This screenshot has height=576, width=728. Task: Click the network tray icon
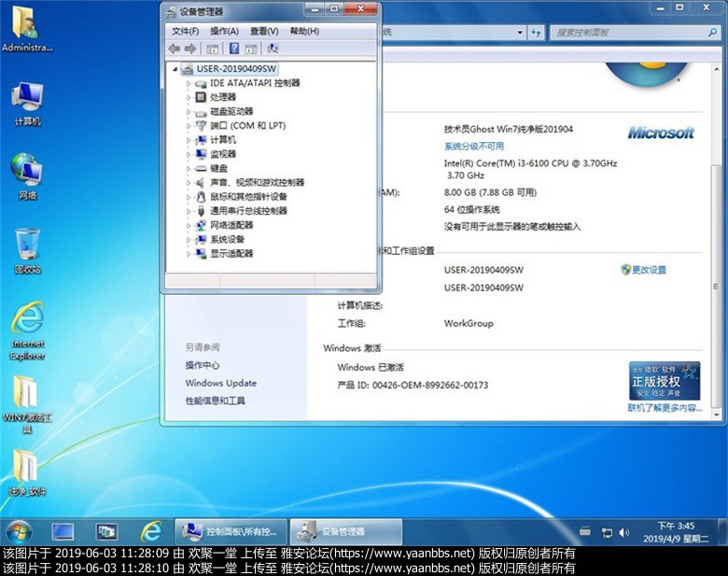click(607, 532)
